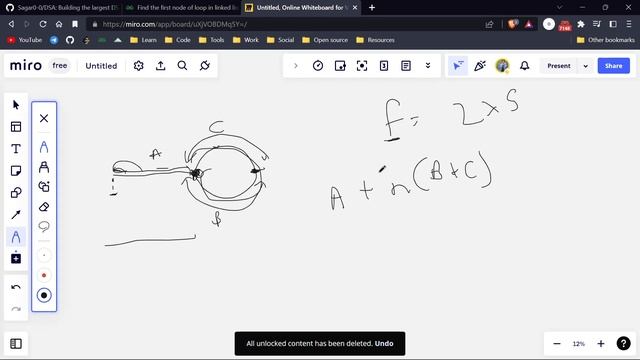Click the browser address bar
This screenshot has height=360, width=640.
[286, 24]
